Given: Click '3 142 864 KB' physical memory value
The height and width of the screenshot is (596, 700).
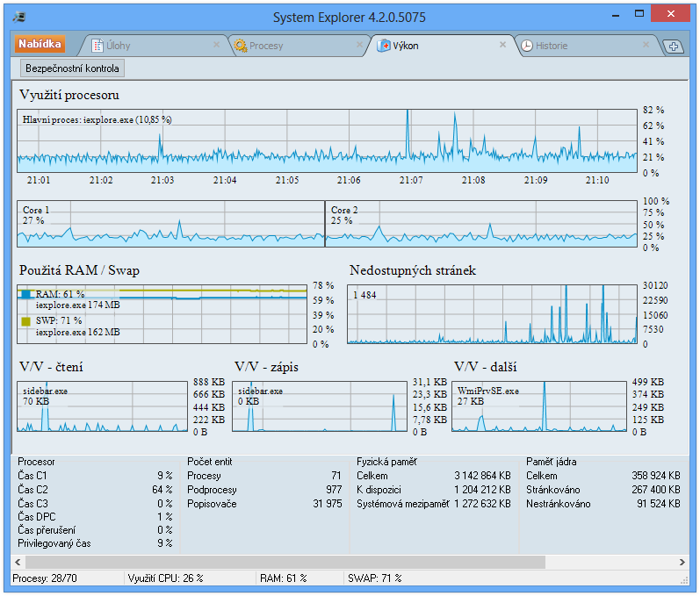Looking at the screenshot, I should point(482,476).
